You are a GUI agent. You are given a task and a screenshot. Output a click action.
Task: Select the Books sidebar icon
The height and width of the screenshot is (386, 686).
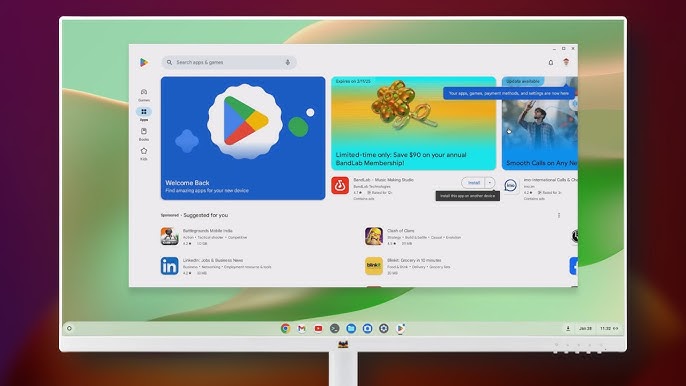click(144, 134)
